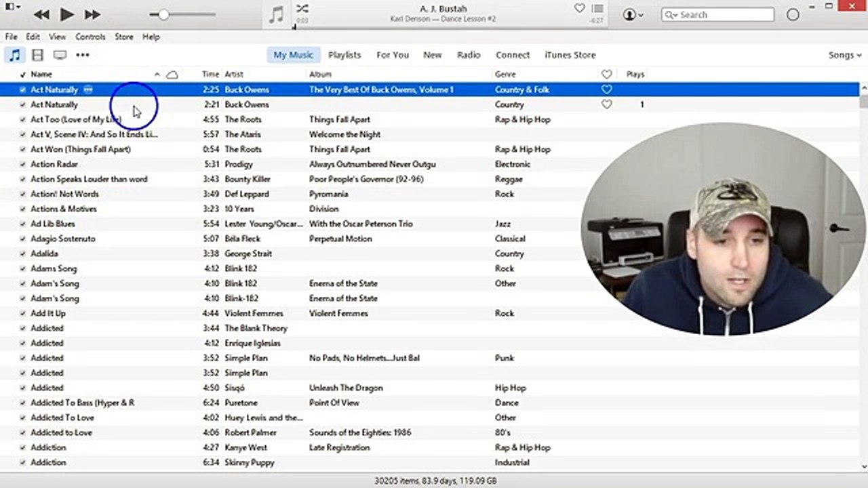The height and width of the screenshot is (488, 868).
Task: Open more media types ellipsis
Action: coord(83,55)
